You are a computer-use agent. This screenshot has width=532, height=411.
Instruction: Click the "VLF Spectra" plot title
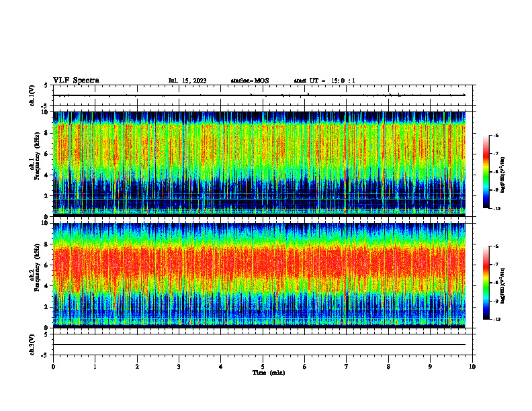pos(76,81)
